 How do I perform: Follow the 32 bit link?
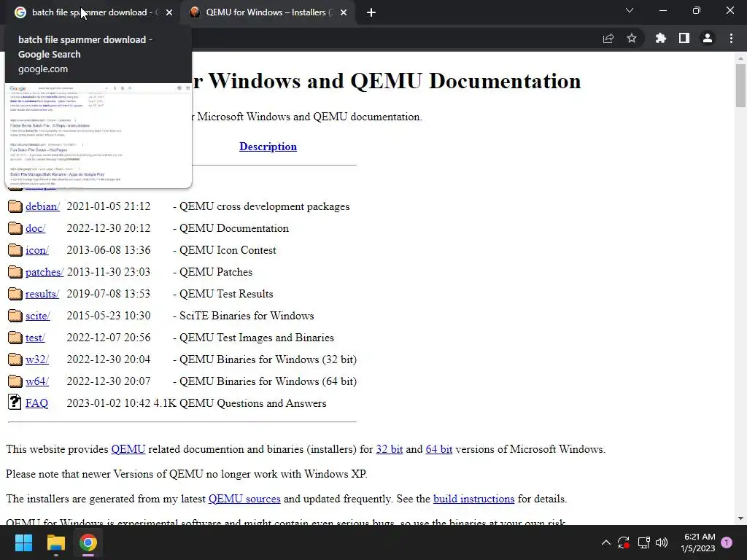[390, 449]
